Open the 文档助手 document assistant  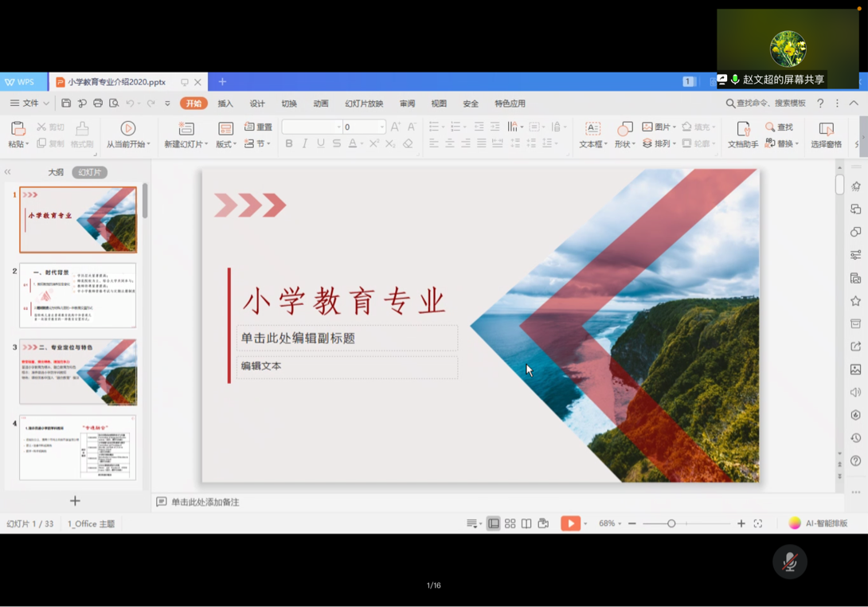click(742, 129)
